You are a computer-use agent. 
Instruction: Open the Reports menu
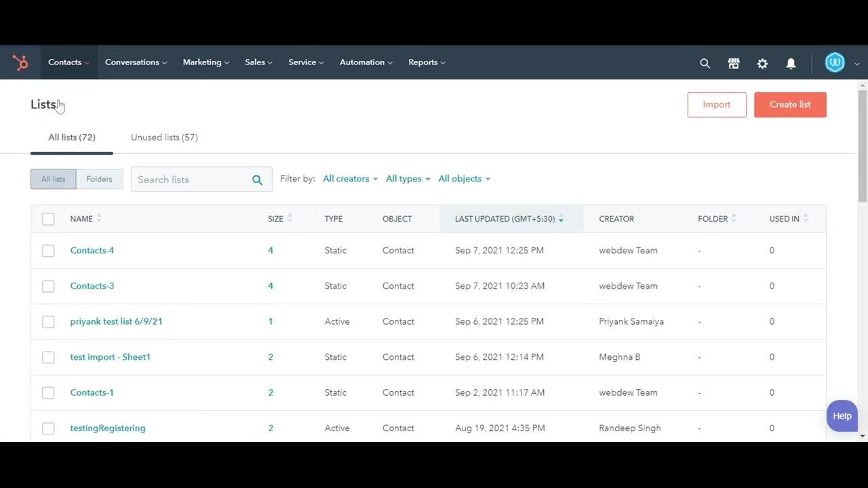tap(427, 62)
